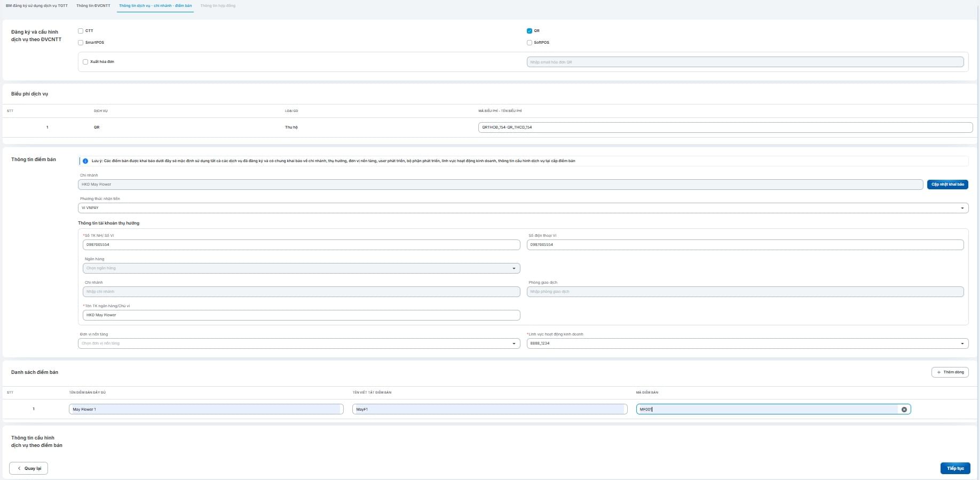Toggle the Xuất hóa đơn checkbox
The image size is (980, 480).
85,62
